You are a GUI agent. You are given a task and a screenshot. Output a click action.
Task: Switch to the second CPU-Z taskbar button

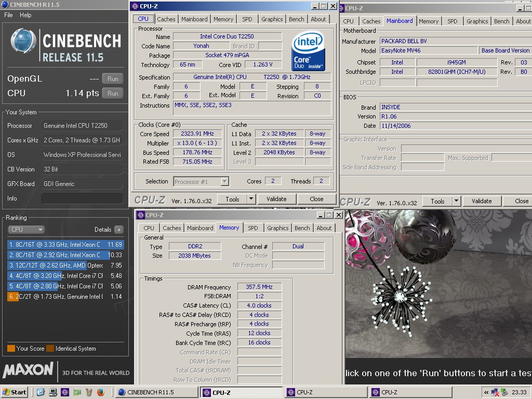pos(326,392)
